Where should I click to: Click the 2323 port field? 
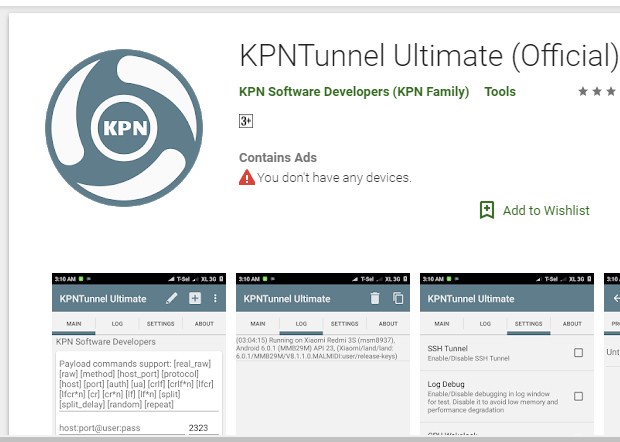[202, 428]
